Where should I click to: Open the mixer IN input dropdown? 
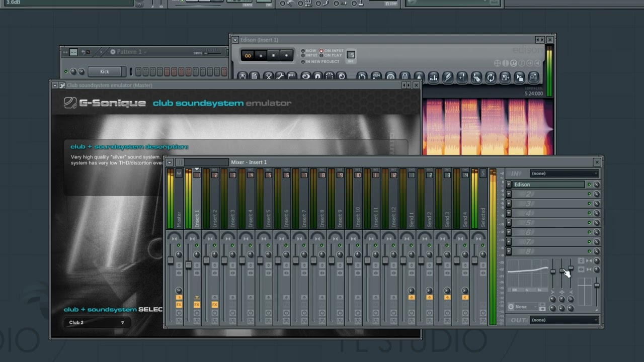[x=565, y=173]
